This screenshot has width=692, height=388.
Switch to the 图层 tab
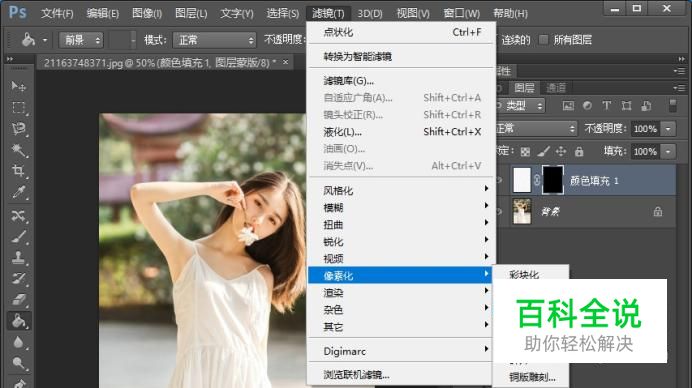[x=524, y=88]
